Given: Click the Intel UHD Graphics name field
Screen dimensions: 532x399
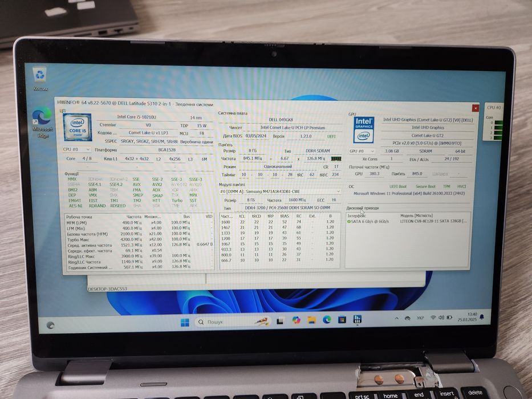Looking at the screenshot, I should [x=428, y=128].
